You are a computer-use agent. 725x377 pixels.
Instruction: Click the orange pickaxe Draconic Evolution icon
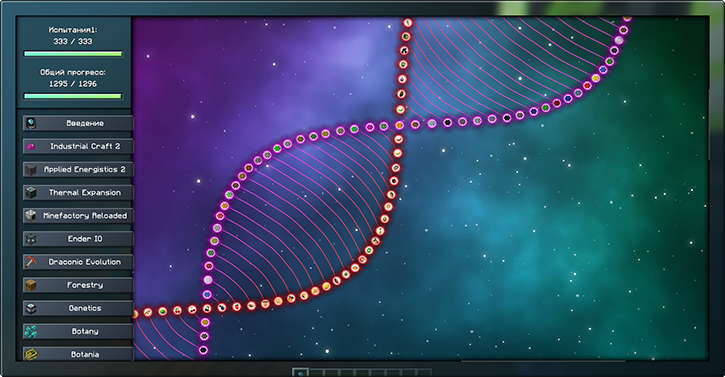pyautogui.click(x=31, y=262)
